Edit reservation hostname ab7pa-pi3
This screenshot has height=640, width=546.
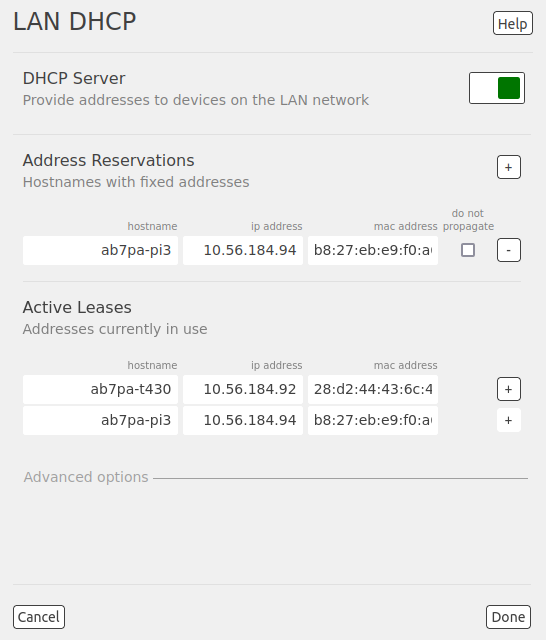(100, 250)
